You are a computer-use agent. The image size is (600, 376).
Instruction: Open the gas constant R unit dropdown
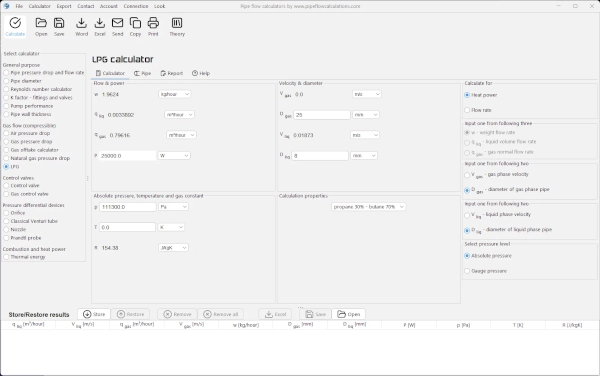[173, 248]
